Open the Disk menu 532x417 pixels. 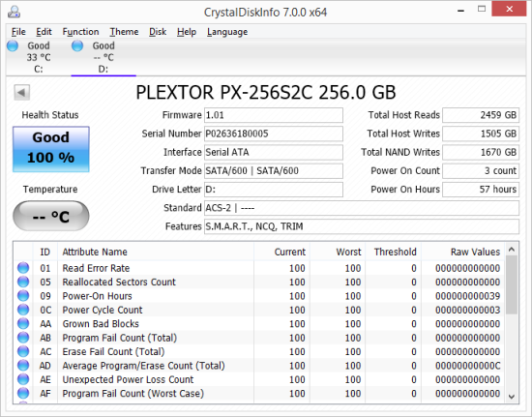(x=158, y=32)
